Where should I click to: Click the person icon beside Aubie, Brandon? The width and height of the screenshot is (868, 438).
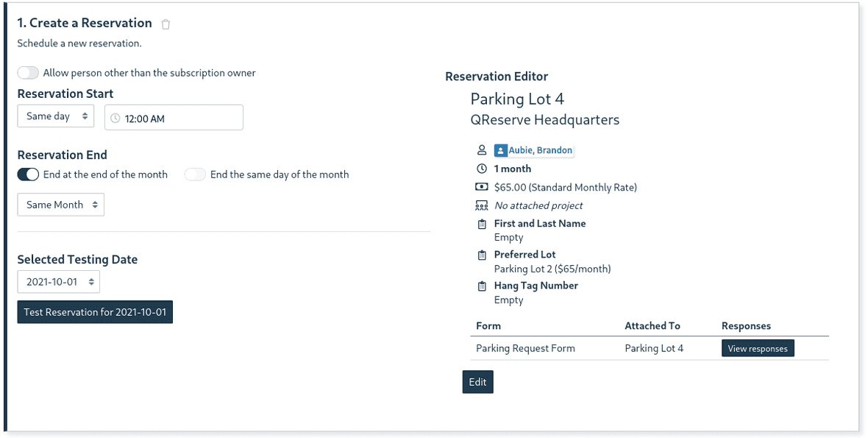coord(482,149)
